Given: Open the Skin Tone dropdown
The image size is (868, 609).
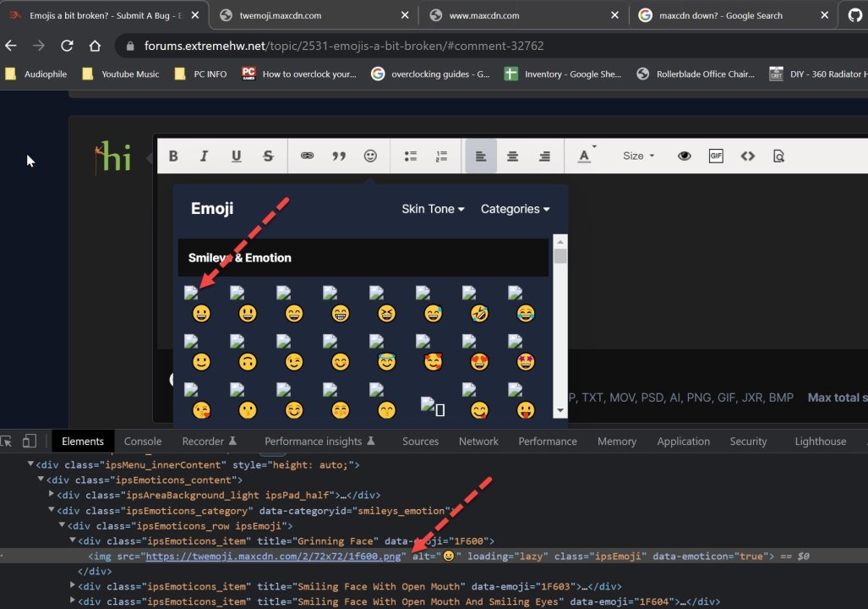Looking at the screenshot, I should pos(433,209).
